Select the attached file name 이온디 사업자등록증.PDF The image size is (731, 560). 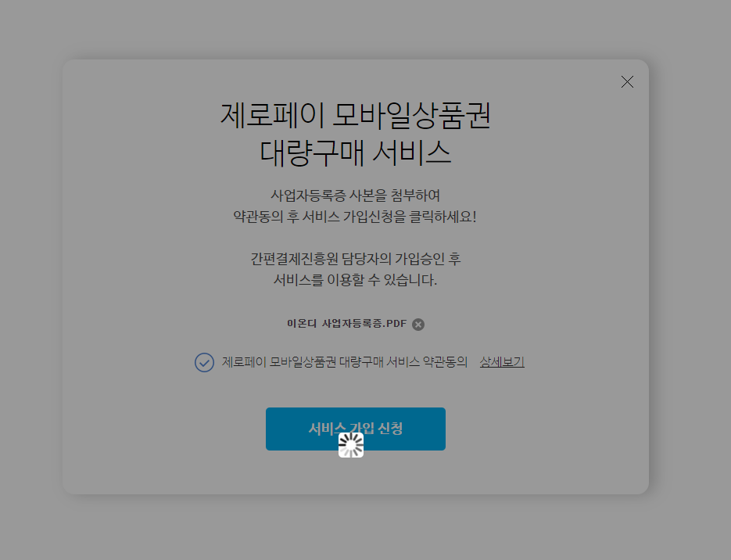(347, 324)
